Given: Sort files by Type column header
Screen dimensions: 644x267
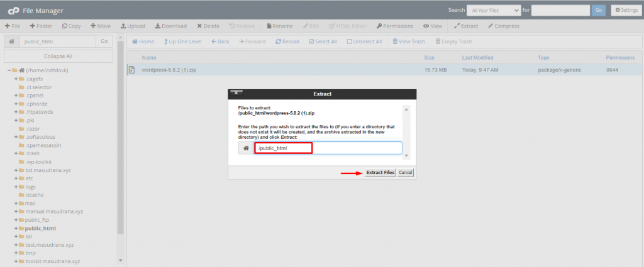Looking at the screenshot, I should click(x=543, y=58).
